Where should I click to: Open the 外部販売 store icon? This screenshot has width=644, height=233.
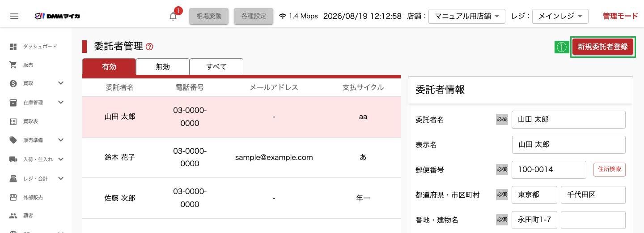tap(13, 197)
